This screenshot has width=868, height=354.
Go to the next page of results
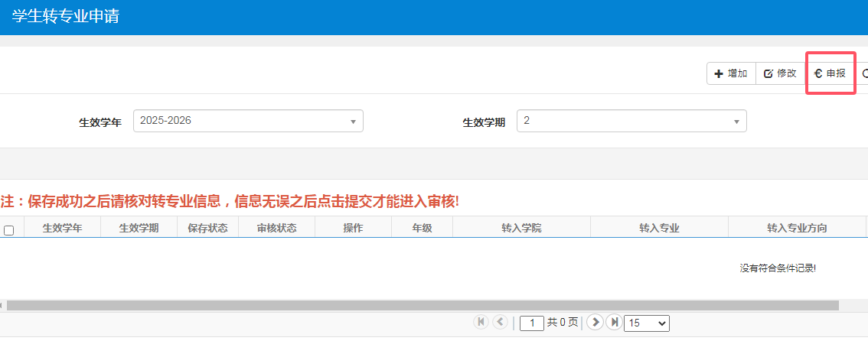pos(595,323)
